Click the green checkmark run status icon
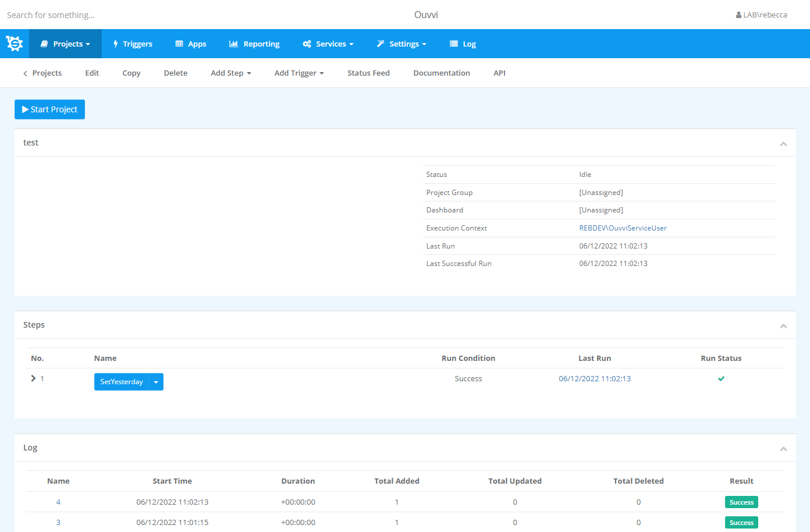This screenshot has width=810, height=532. click(x=721, y=378)
